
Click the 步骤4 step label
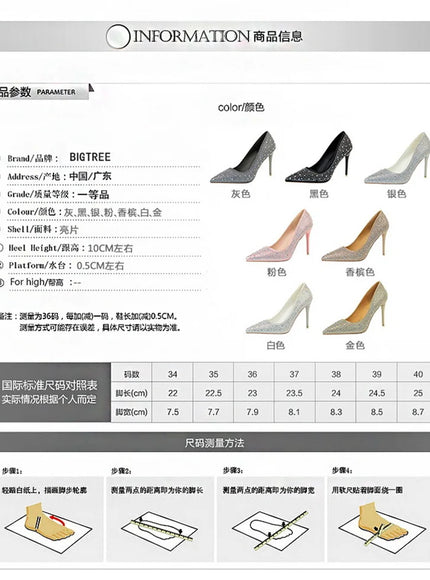click(x=342, y=471)
